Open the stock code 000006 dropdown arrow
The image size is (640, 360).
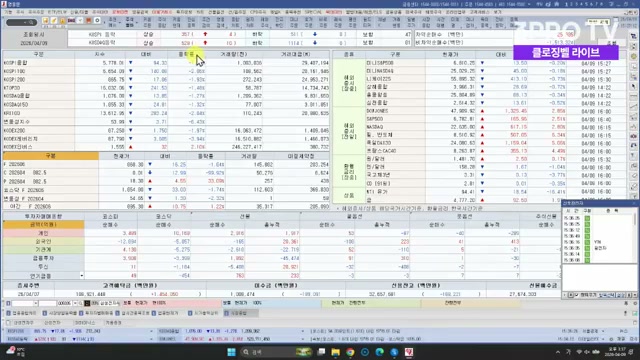click(75, 303)
